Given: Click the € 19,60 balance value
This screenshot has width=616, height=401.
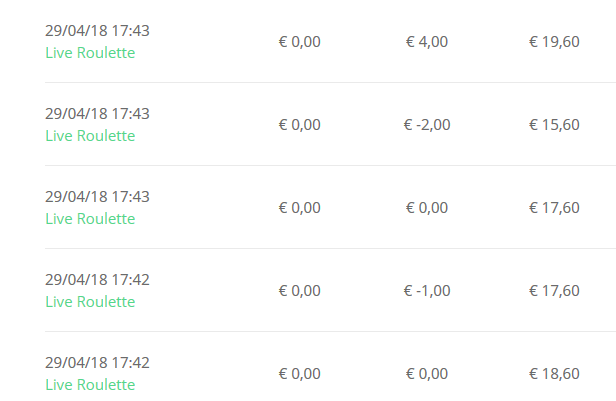Looking at the screenshot, I should pos(554,42).
